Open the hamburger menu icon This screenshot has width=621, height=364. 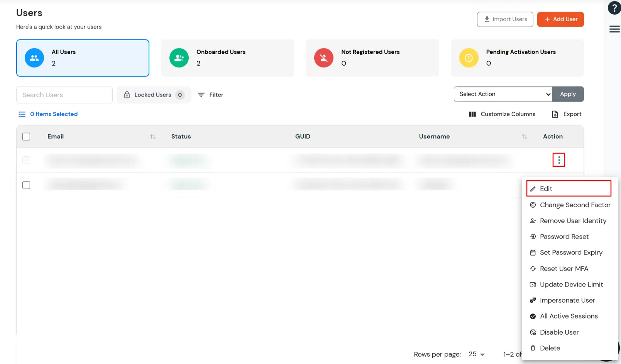[614, 29]
